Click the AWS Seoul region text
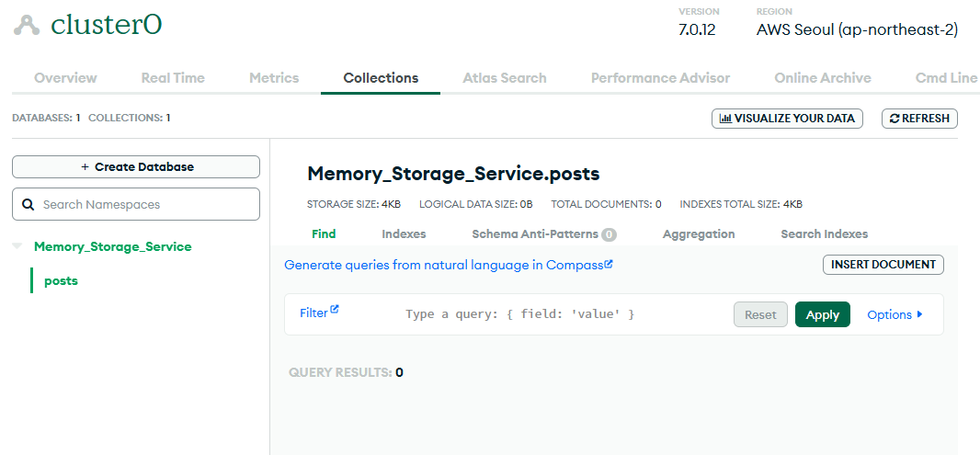This screenshot has width=980, height=455. click(857, 29)
